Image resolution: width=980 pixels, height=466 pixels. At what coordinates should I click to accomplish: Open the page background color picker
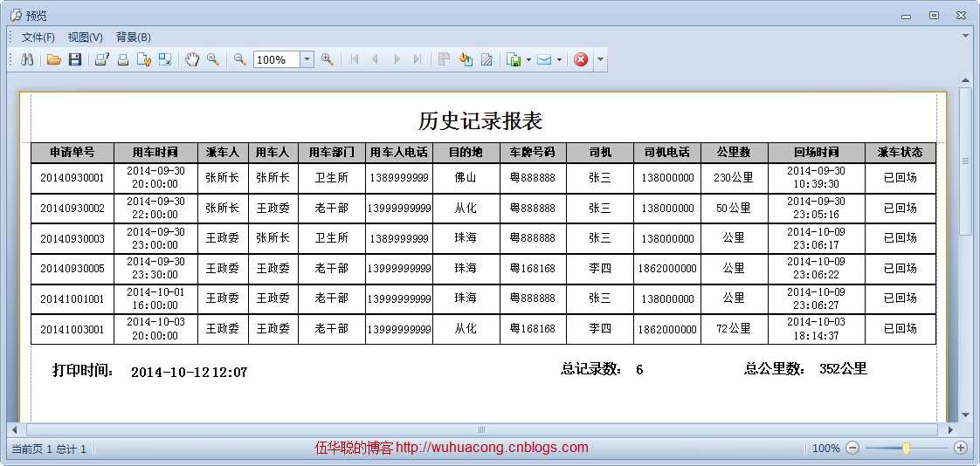[x=466, y=60]
